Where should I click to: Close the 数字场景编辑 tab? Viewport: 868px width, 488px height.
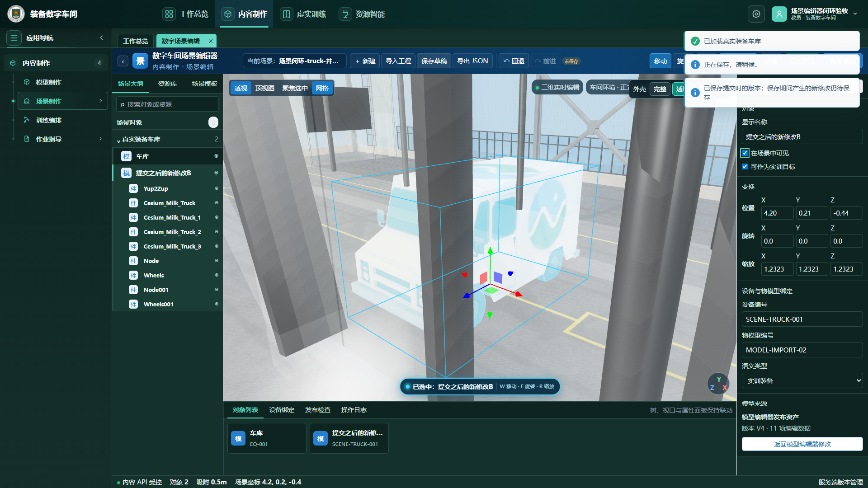click(211, 41)
